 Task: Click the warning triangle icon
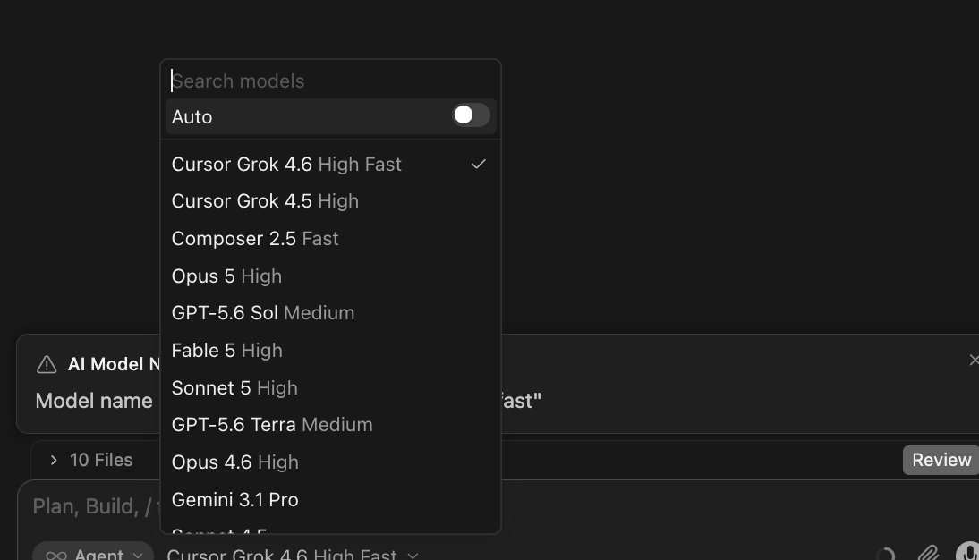[x=47, y=364]
